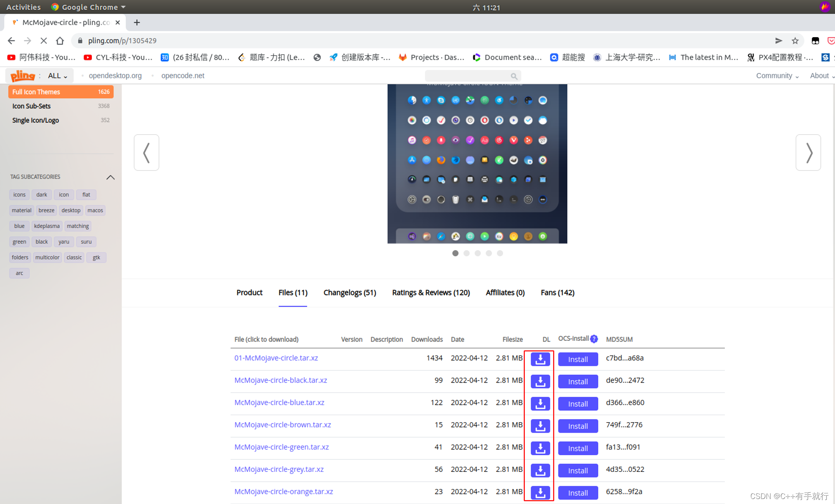Screen dimensions: 835x504
Task: Click download icon for McMojave-circle-blue.tar.xz row
Action: point(540,403)
